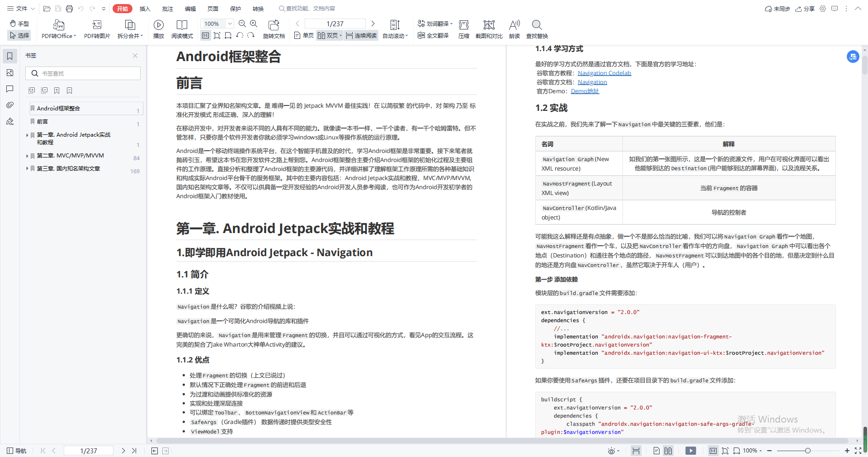Screen dimensions: 868x457
Task: Open the 100% zoom dropdown in toolbar
Action: click(x=230, y=24)
